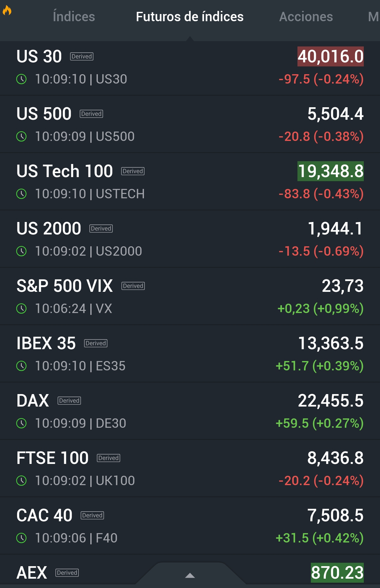Click the clock icon in US 500 row

click(21, 137)
